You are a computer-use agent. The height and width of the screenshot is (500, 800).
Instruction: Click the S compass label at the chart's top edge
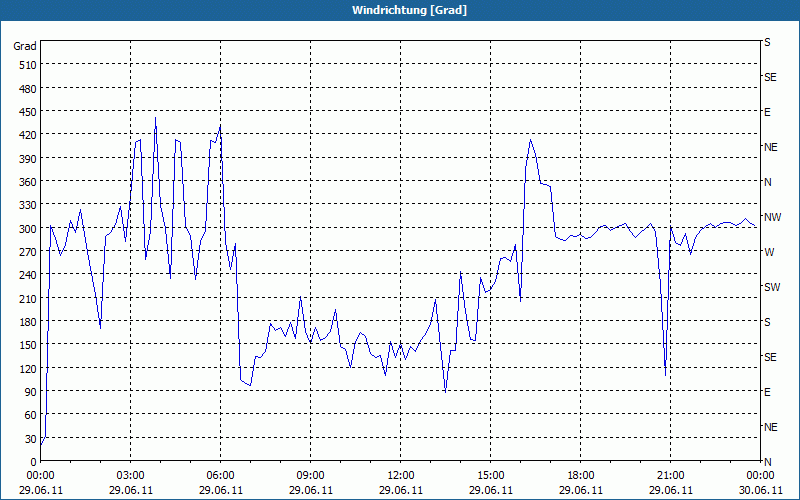767,42
